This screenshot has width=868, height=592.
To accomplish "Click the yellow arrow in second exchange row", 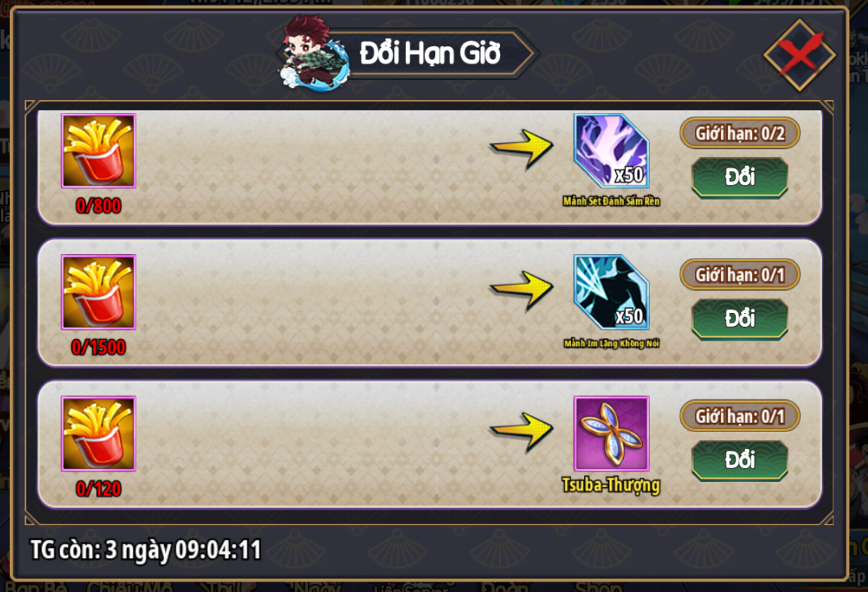I will pyautogui.click(x=522, y=290).
